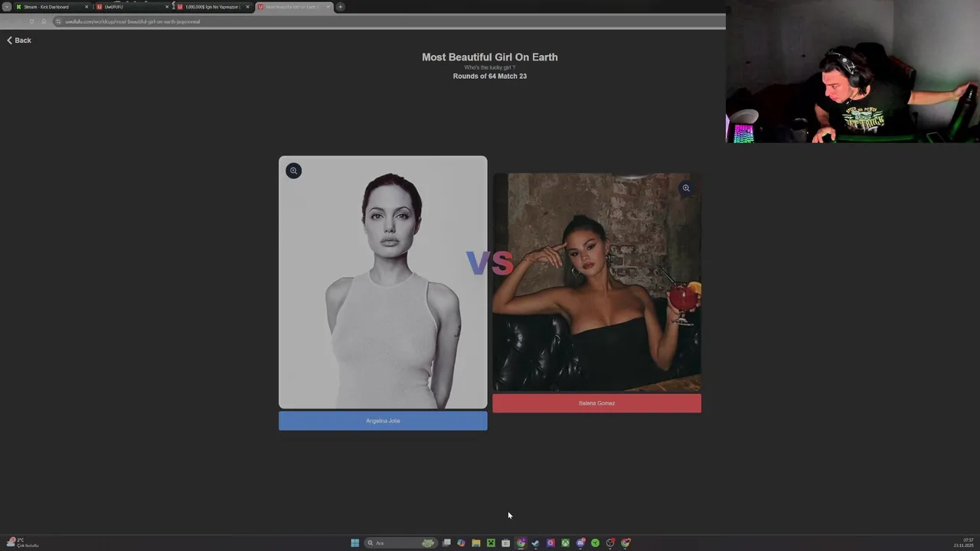Open Steam from the taskbar
Screen dimensions: 980x551
(x=535, y=543)
